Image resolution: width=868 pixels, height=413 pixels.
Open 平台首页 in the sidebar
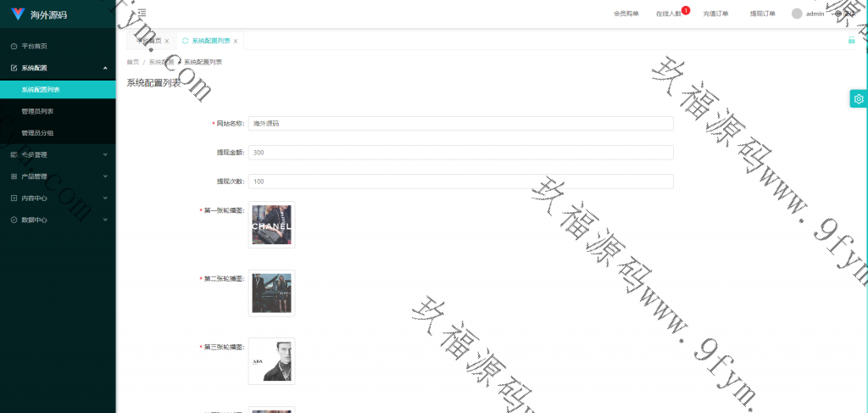(x=34, y=46)
